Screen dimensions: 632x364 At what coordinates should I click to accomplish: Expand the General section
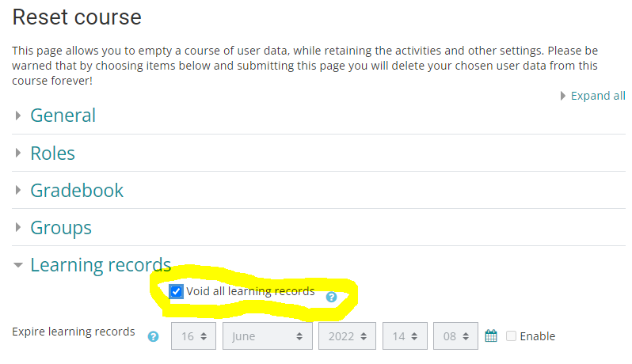[x=63, y=116]
